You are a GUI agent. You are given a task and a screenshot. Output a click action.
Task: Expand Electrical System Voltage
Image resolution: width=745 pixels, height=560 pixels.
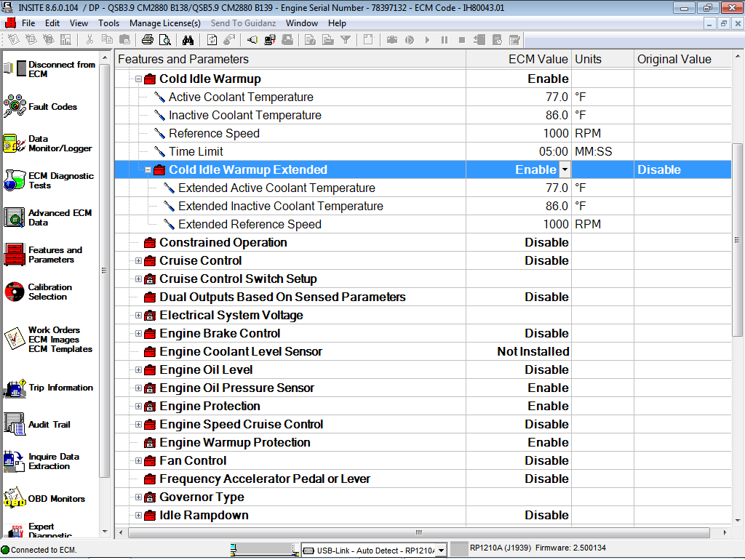[138, 316]
